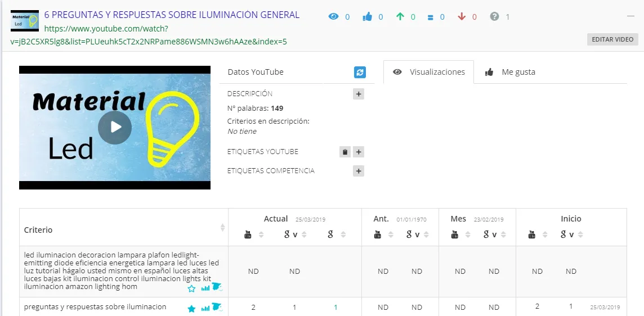Toggle the outline star on the 'led iluminacion decoracion' row
Screen dimensions: 644x316
click(x=191, y=288)
